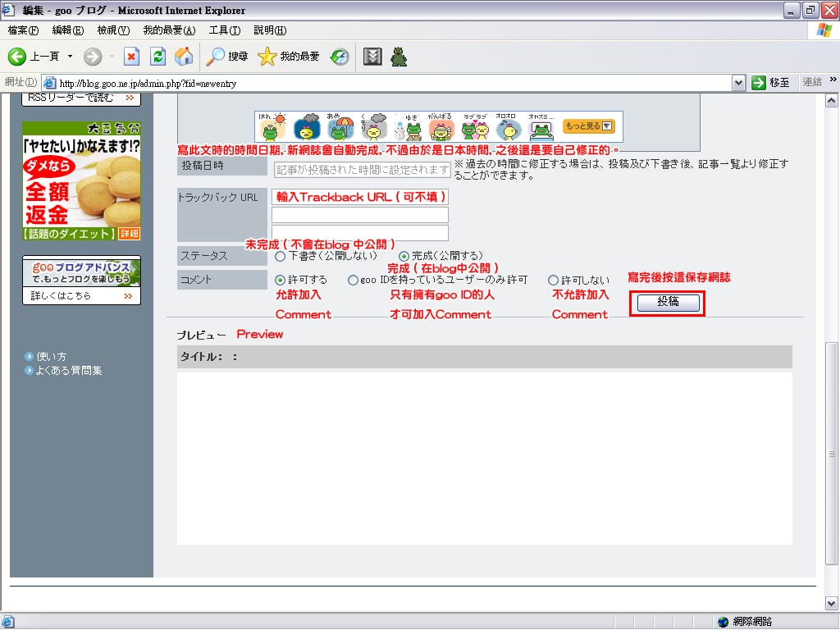Open the Search magnifier in toolbar
The width and height of the screenshot is (840, 630).
[217, 57]
